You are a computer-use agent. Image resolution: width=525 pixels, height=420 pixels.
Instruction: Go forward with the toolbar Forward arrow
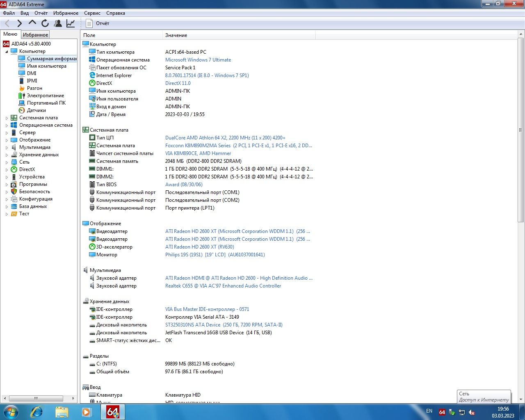click(x=19, y=23)
